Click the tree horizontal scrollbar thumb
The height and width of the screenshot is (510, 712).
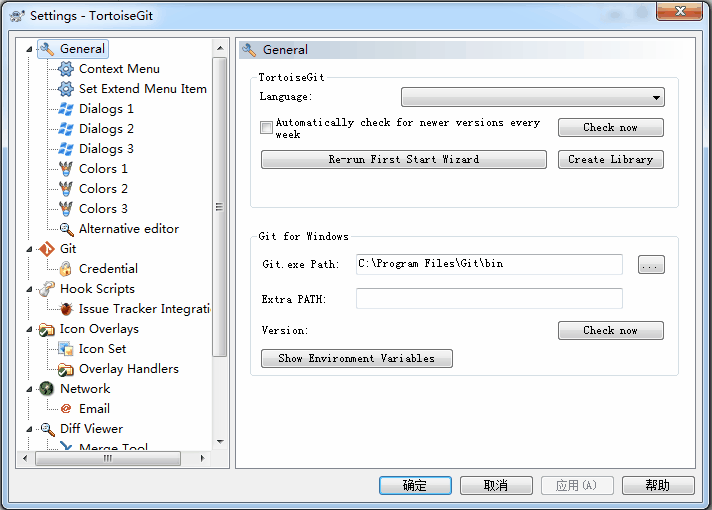click(108, 459)
